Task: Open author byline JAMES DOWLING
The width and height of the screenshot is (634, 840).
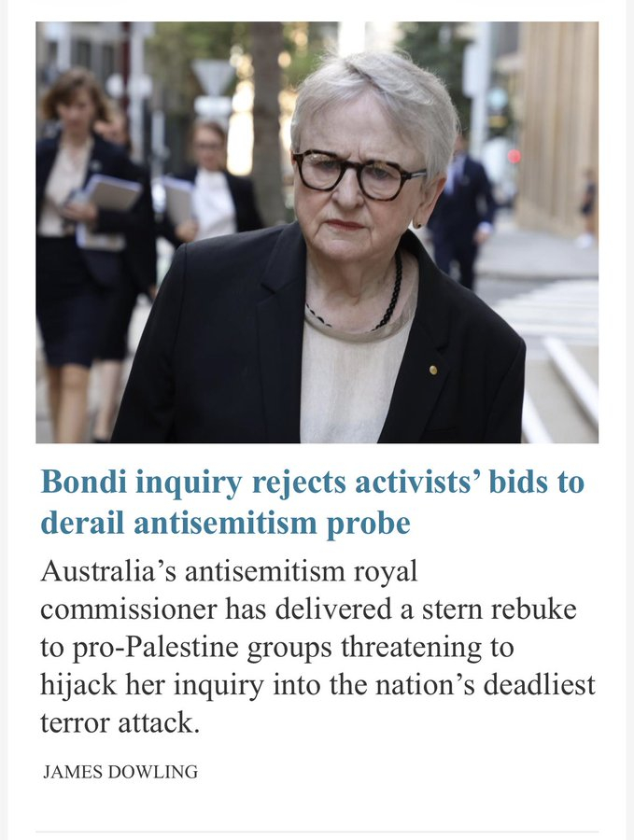Action: [120, 772]
